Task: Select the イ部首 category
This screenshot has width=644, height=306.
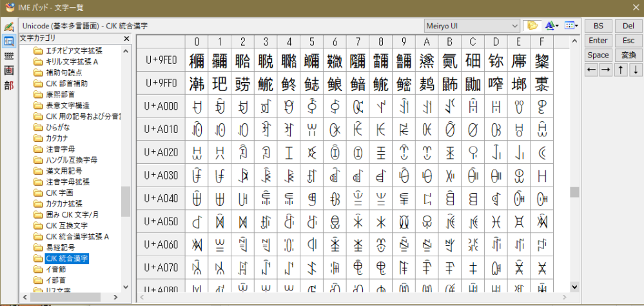Action: pos(56,280)
